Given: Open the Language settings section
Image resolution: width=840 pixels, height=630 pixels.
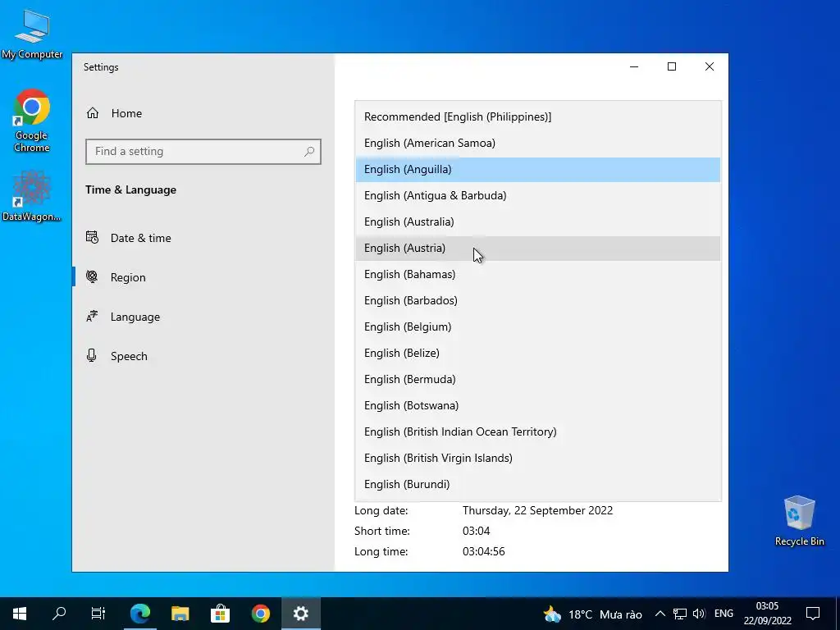Looking at the screenshot, I should (x=203, y=317).
